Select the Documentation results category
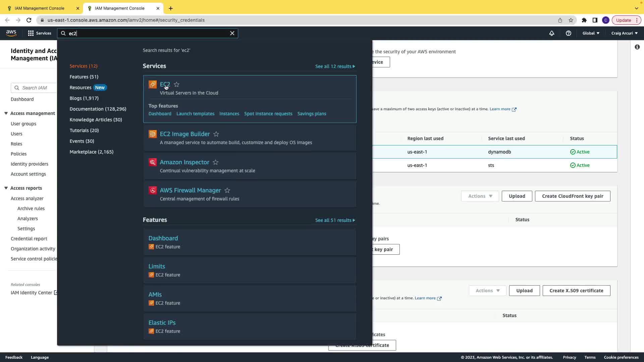This screenshot has width=644, height=362. click(x=98, y=109)
